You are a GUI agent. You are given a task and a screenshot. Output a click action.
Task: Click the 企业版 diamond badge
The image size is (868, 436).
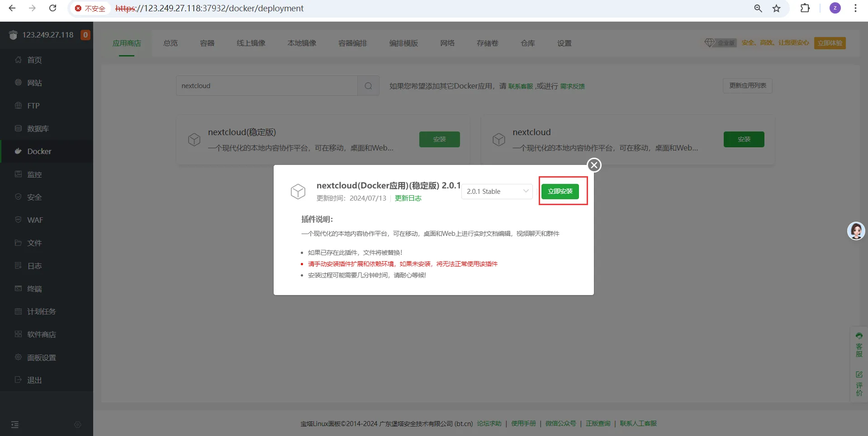point(721,43)
